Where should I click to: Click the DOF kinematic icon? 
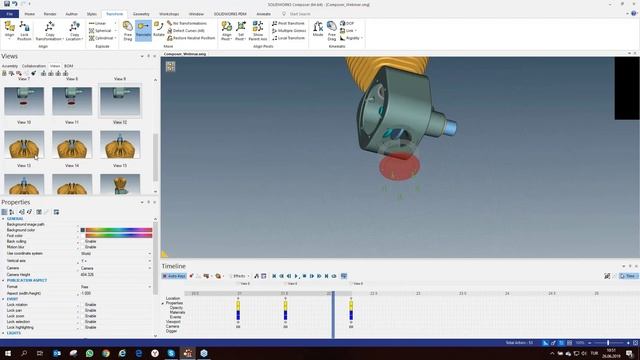point(347,23)
